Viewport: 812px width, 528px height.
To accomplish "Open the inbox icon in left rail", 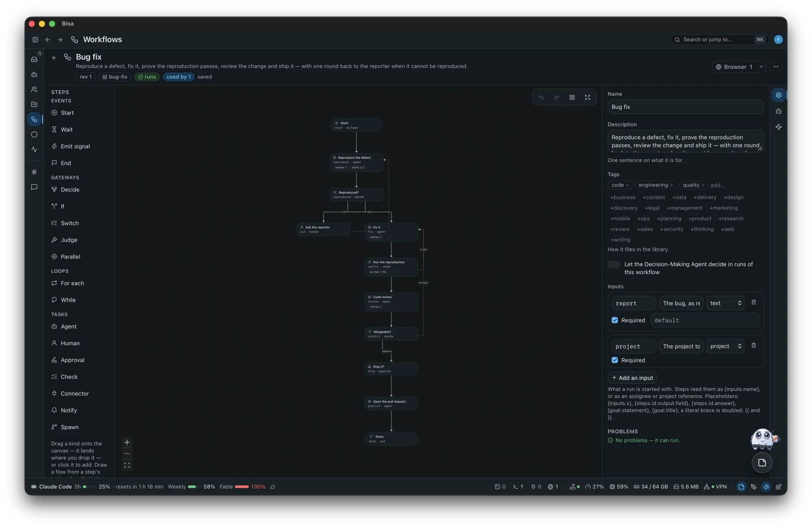I will click(35, 59).
